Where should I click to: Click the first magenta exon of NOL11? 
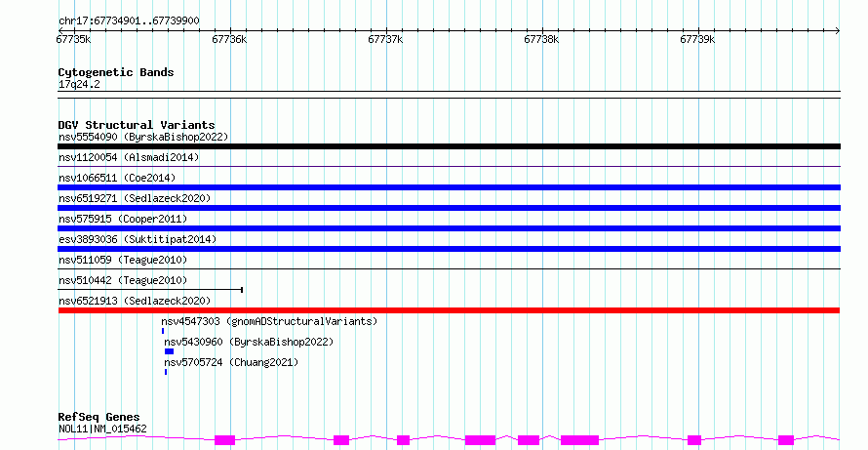pos(224,440)
